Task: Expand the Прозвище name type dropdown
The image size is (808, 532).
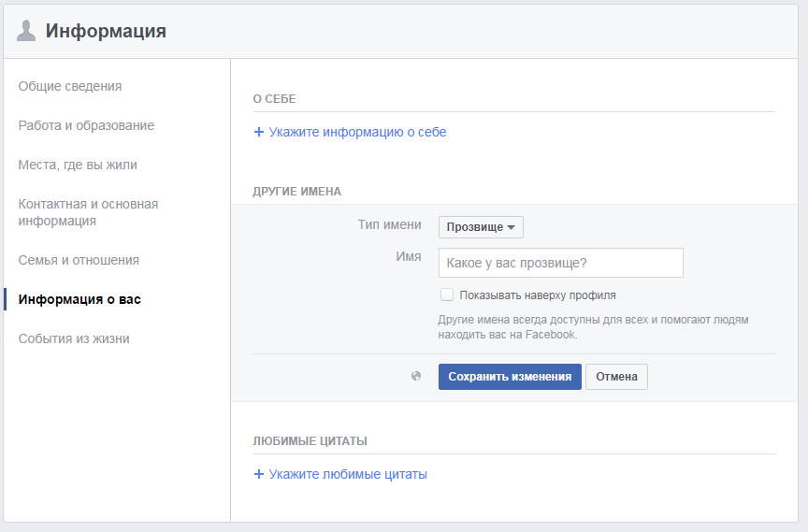Action: click(481, 227)
